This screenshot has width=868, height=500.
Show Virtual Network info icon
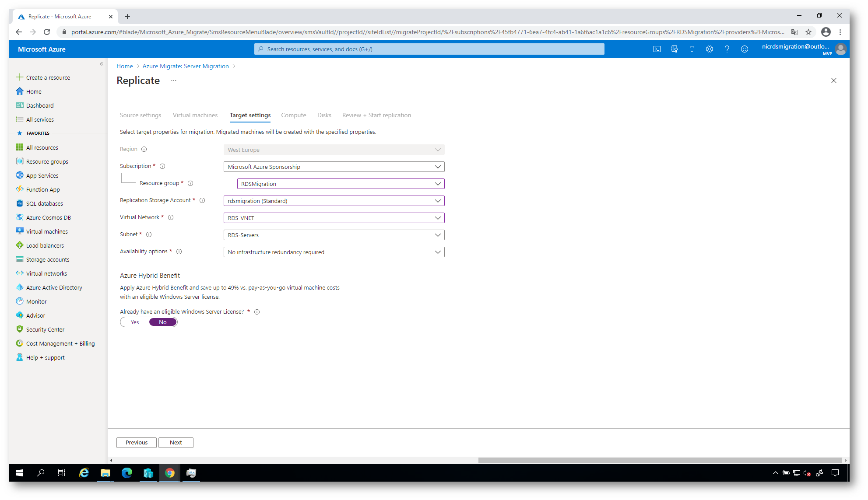pyautogui.click(x=171, y=217)
